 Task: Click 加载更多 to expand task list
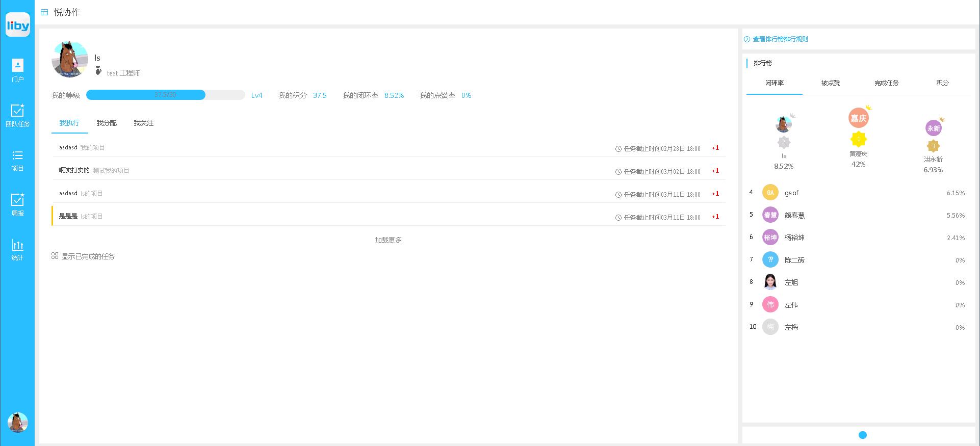coord(388,240)
